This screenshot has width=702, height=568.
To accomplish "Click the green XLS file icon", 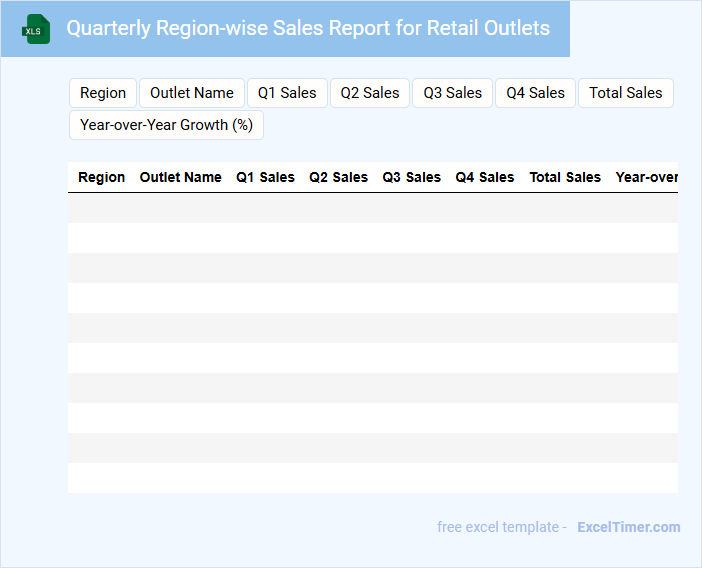I will [36, 29].
